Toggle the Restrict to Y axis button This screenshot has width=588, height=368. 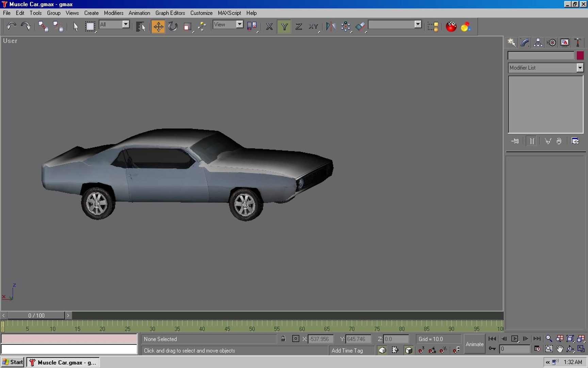click(x=284, y=26)
